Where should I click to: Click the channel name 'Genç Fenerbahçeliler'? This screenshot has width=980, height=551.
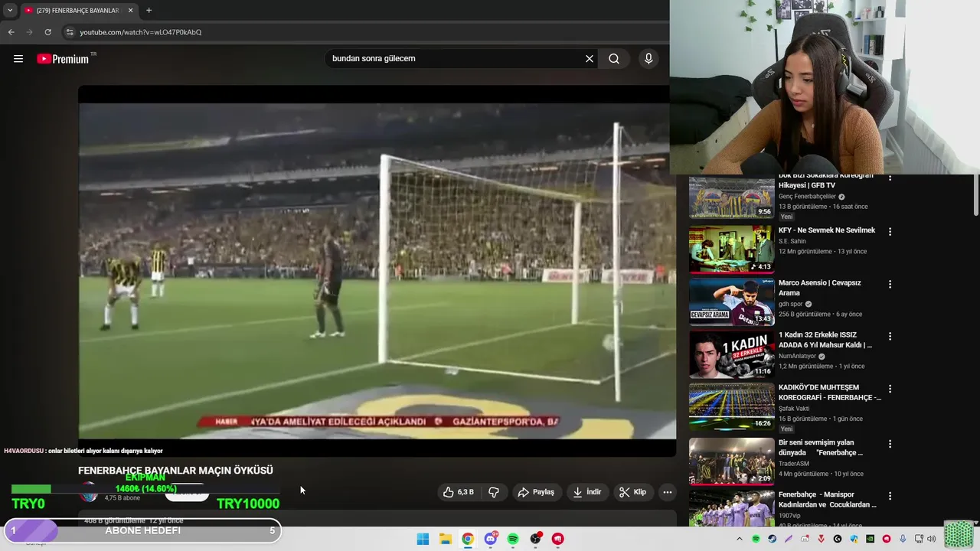[x=807, y=197]
